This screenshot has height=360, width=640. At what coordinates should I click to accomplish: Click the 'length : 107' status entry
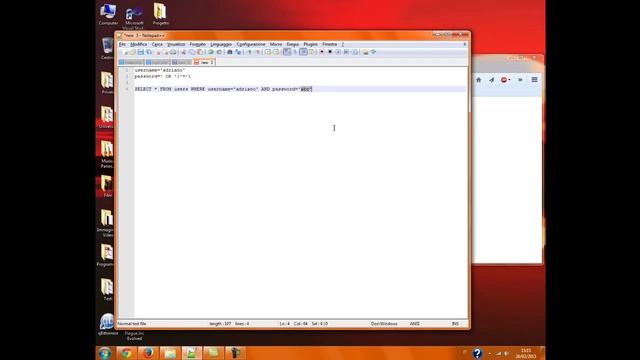coord(220,324)
